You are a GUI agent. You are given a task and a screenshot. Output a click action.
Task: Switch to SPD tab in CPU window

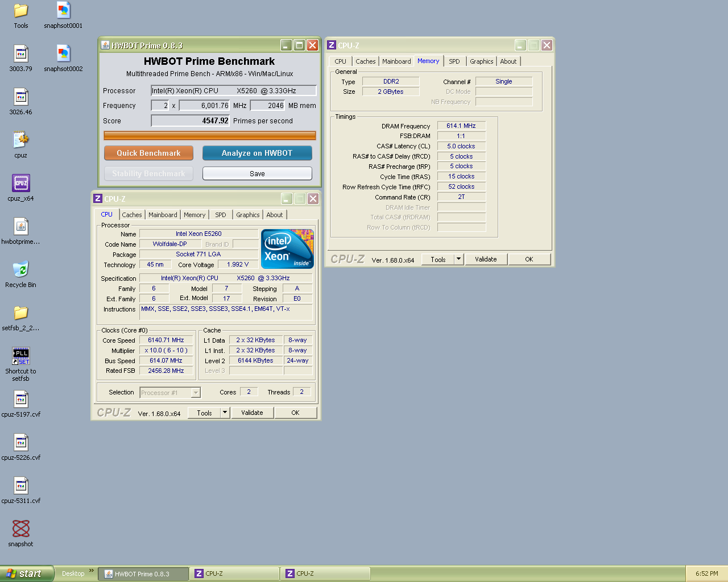pos(221,215)
